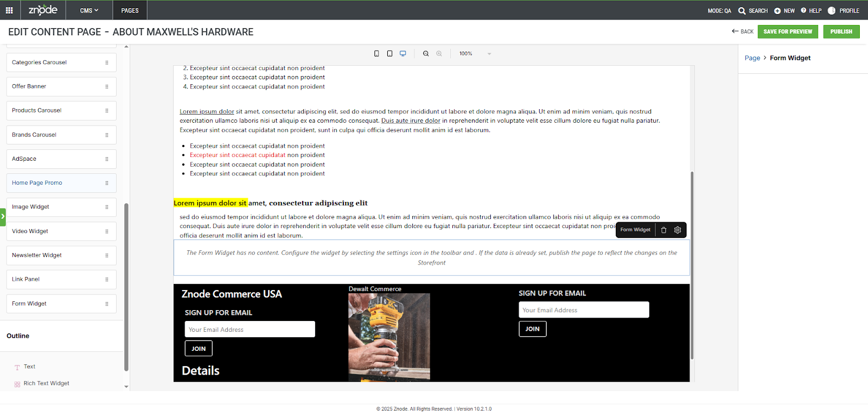Open Form Widget settings gear icon
The width and height of the screenshot is (868, 416).
(x=678, y=230)
